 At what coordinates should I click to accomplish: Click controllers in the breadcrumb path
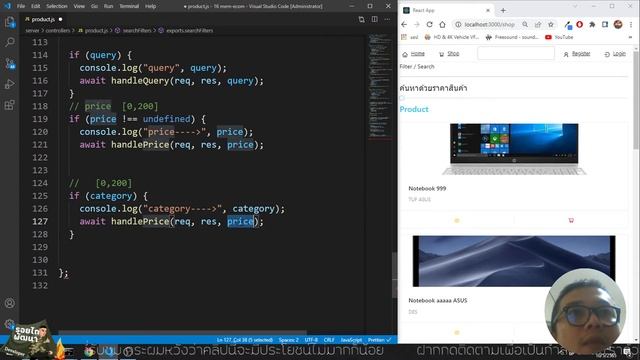[x=58, y=31]
